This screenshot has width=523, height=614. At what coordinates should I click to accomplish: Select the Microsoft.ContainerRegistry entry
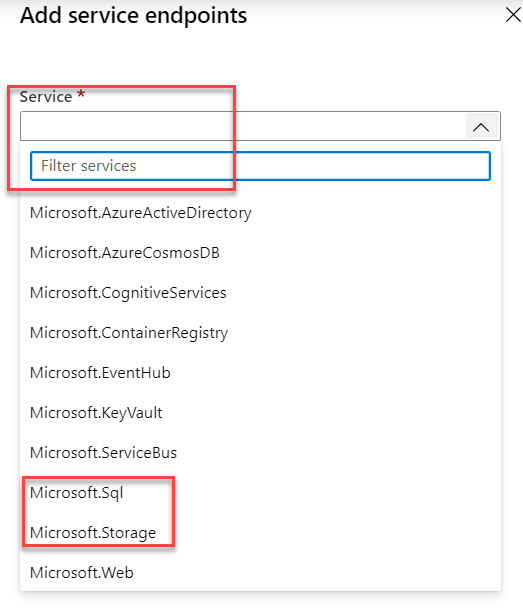(x=260, y=332)
